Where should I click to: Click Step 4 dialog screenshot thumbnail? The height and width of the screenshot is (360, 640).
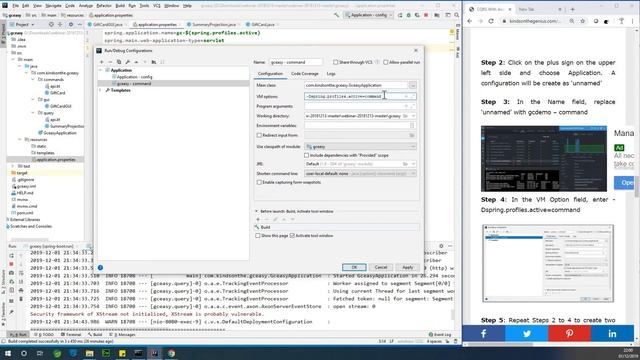(547, 263)
